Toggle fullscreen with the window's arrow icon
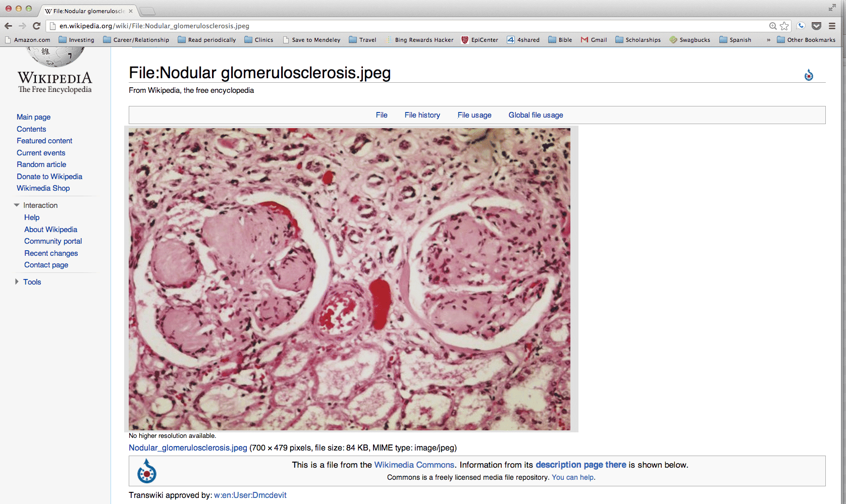Viewport: 846px width, 504px height. (832, 8)
